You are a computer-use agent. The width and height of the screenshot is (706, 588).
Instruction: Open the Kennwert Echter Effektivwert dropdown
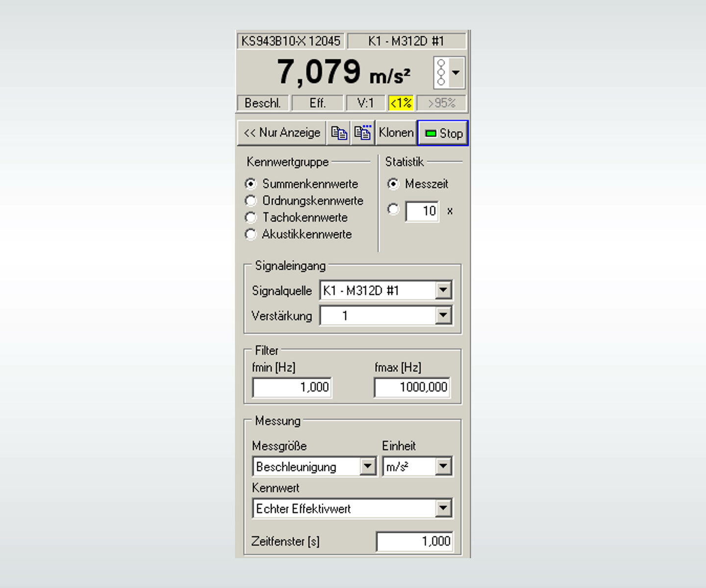pyautogui.click(x=443, y=508)
